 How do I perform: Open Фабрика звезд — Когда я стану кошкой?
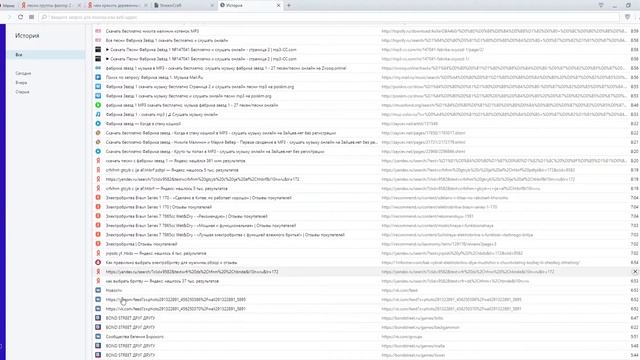click(x=143, y=124)
